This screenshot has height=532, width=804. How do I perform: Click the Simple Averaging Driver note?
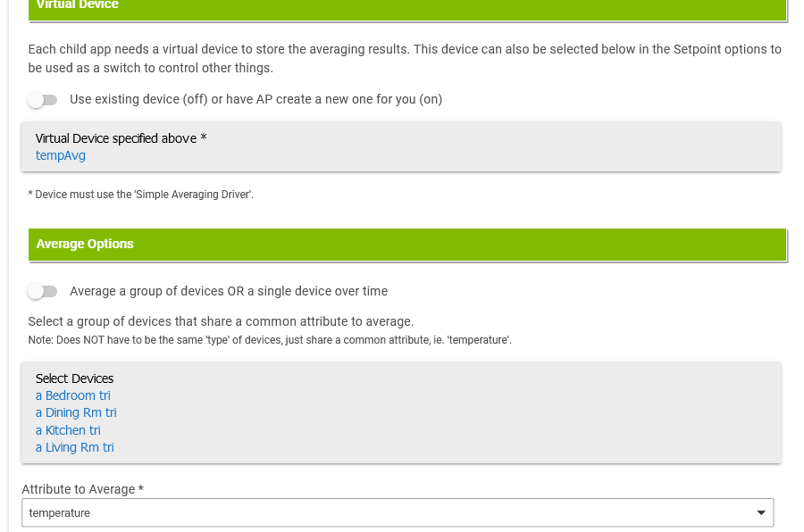tap(140, 195)
